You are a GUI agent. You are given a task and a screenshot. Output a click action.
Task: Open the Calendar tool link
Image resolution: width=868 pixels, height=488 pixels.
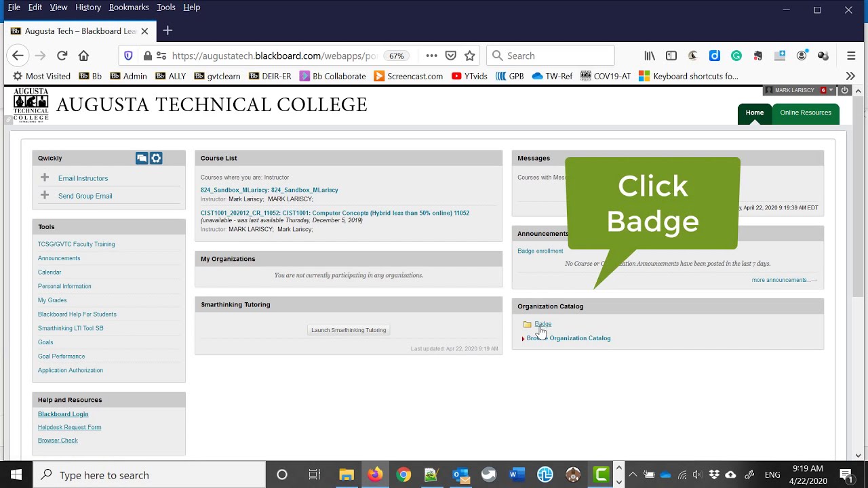(50, 272)
